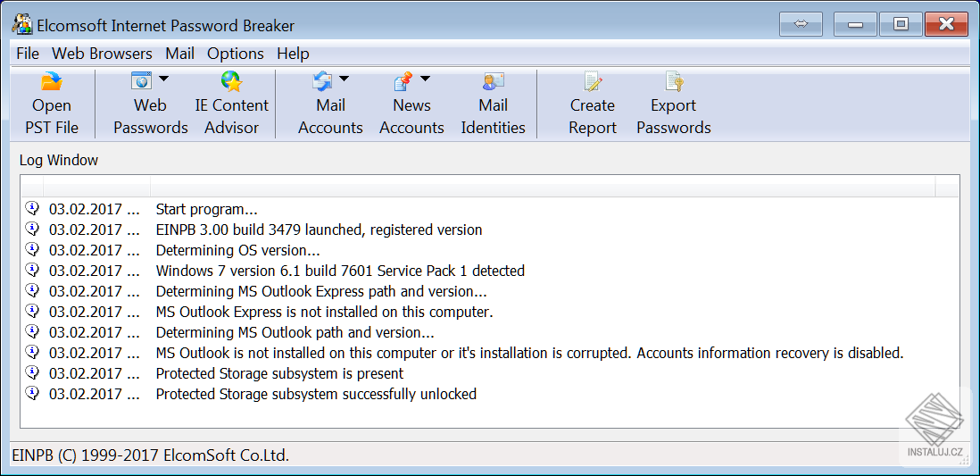Viewport: 980px width, 476px height.
Task: Select the 'Protected Storage subsystem successfully unlocked' entry
Action: click(316, 394)
